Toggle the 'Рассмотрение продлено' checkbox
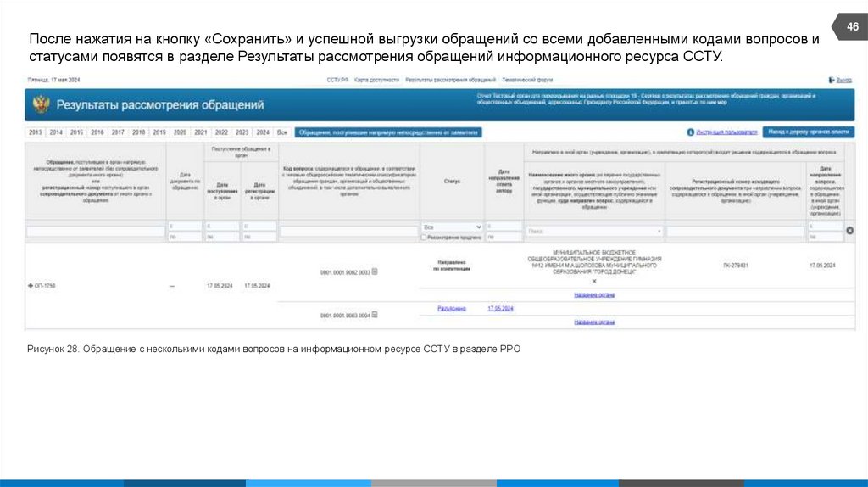Screen dimensions: 868x487 [424, 237]
